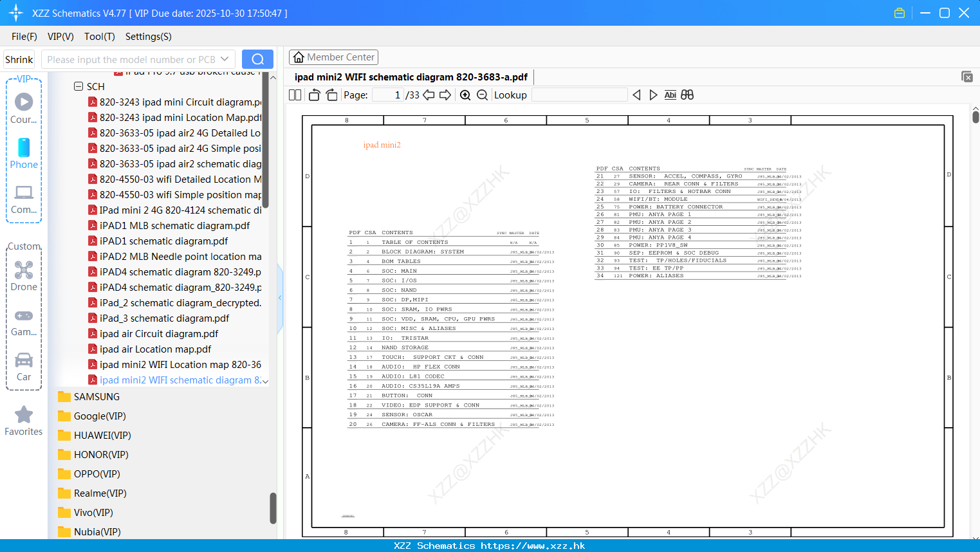Open model number dropdown arrow

(225, 59)
